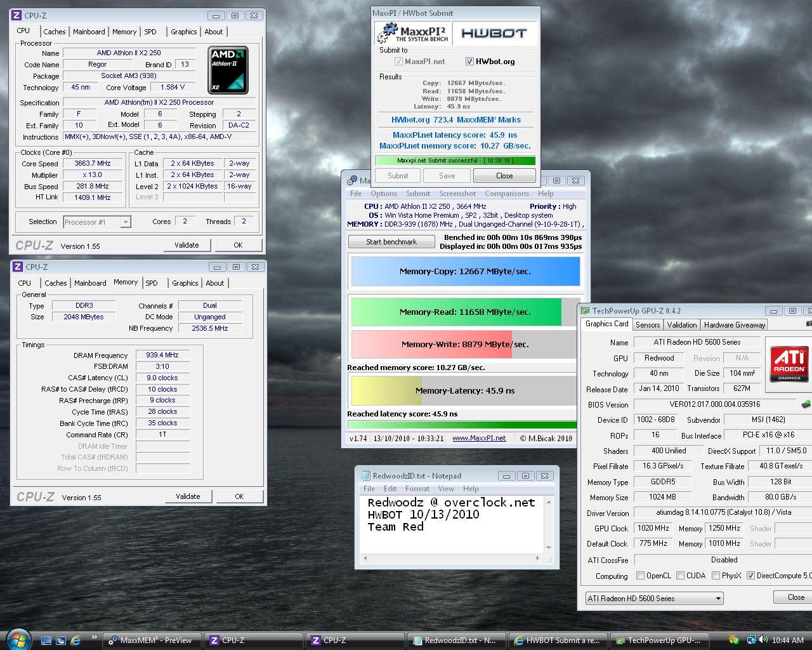Click Save in the HWbot Submit dialog

447,176
